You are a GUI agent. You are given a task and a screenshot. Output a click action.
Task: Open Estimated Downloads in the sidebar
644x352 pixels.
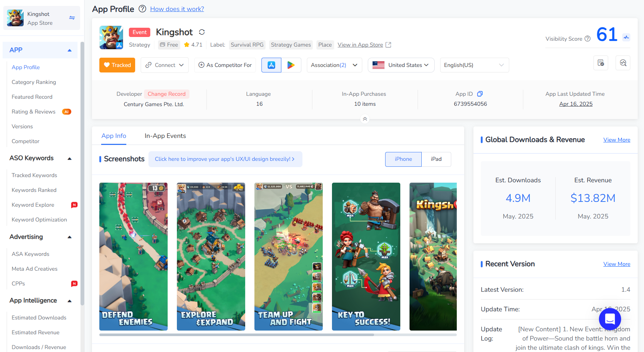click(39, 318)
